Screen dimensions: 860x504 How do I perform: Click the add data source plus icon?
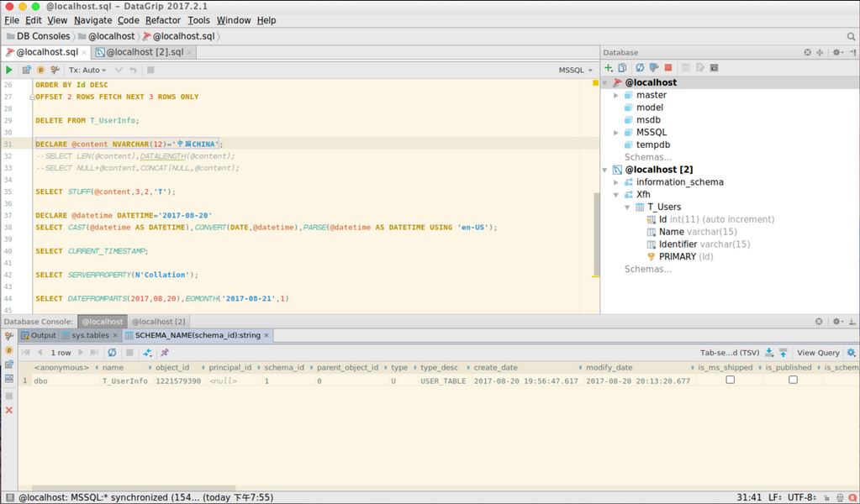click(x=609, y=67)
